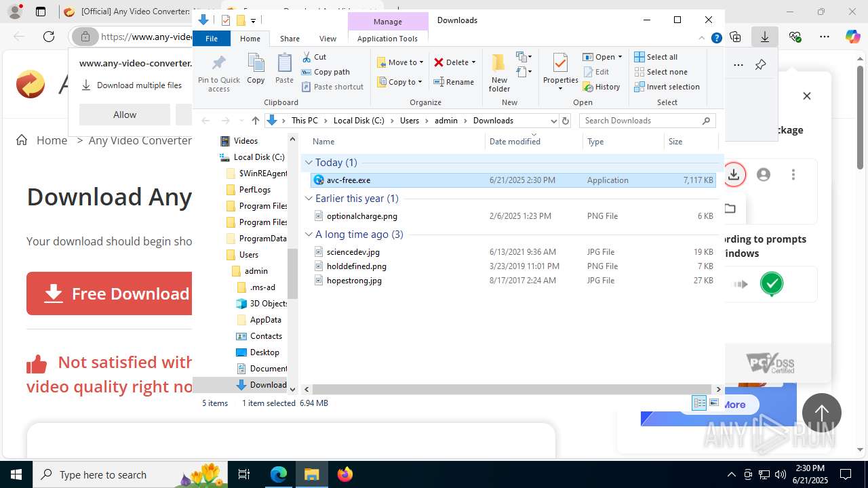Click the Rename command
Viewport: 868px width, 488px height.
tap(454, 82)
